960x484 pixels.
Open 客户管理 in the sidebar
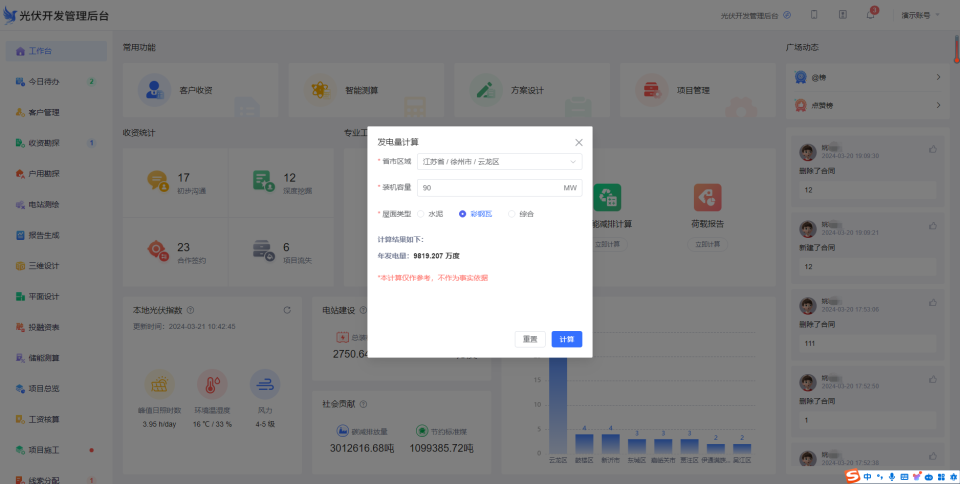(x=56, y=113)
